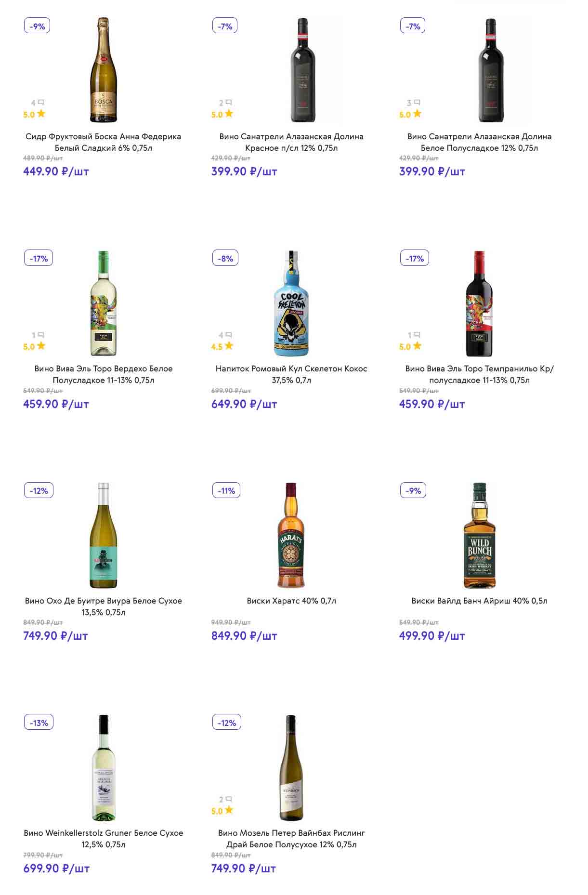Open the Wild Bunch Irish whiskey bottle image
Viewport: 588px width, 895px height.
pyautogui.click(x=479, y=535)
